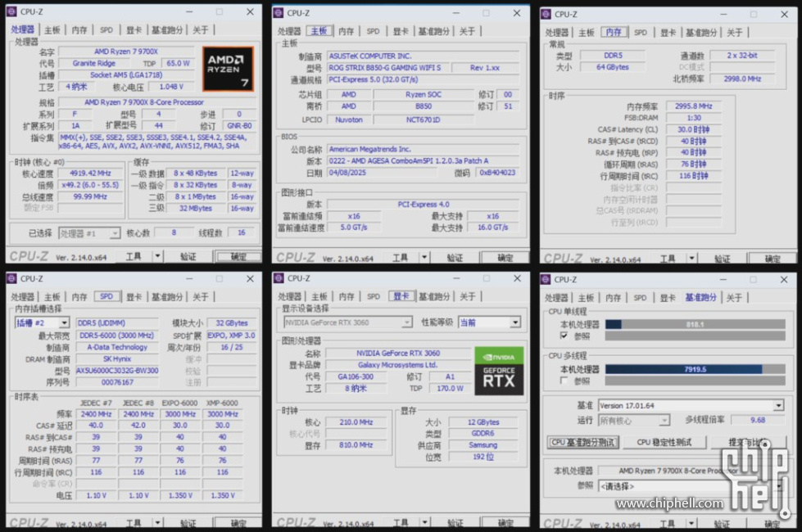The width and height of the screenshot is (802, 532).
Task: Select the Socket AM5 (LGA1718) value
Action: (x=126, y=74)
